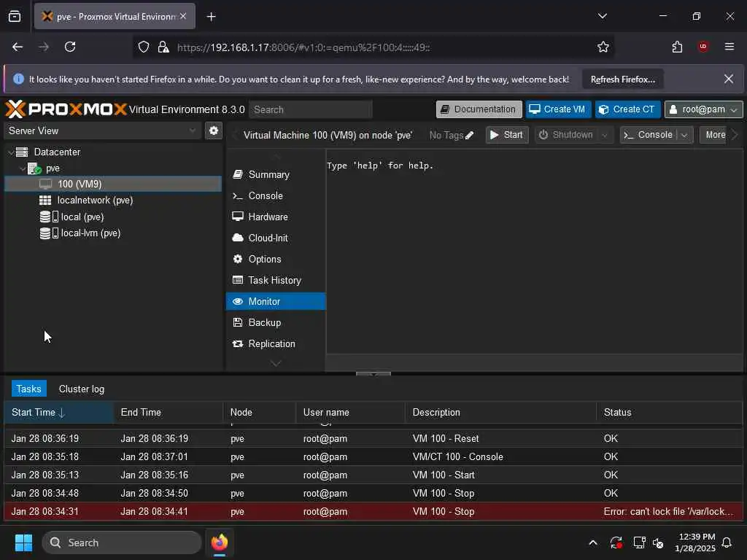Click the site security padlock icon

click(163, 47)
